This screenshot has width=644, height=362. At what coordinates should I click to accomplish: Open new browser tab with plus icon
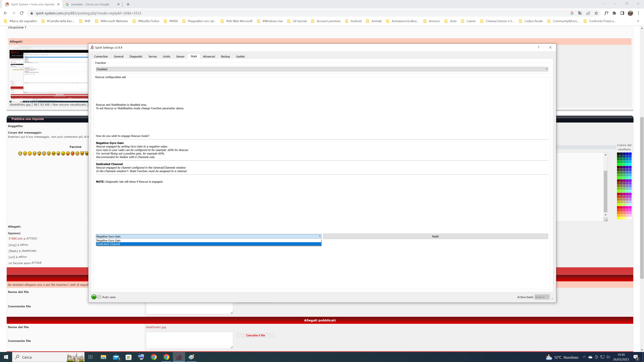(128, 4)
